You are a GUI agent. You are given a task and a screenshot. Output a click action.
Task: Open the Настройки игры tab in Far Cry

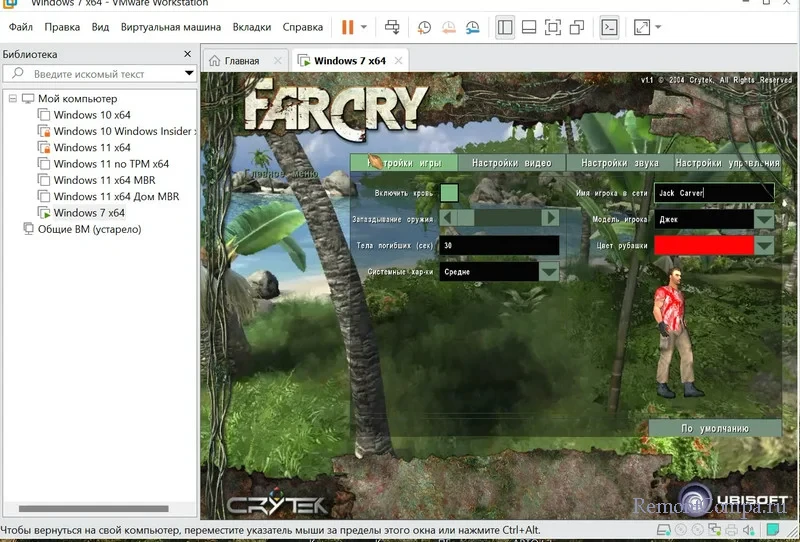[x=404, y=163]
